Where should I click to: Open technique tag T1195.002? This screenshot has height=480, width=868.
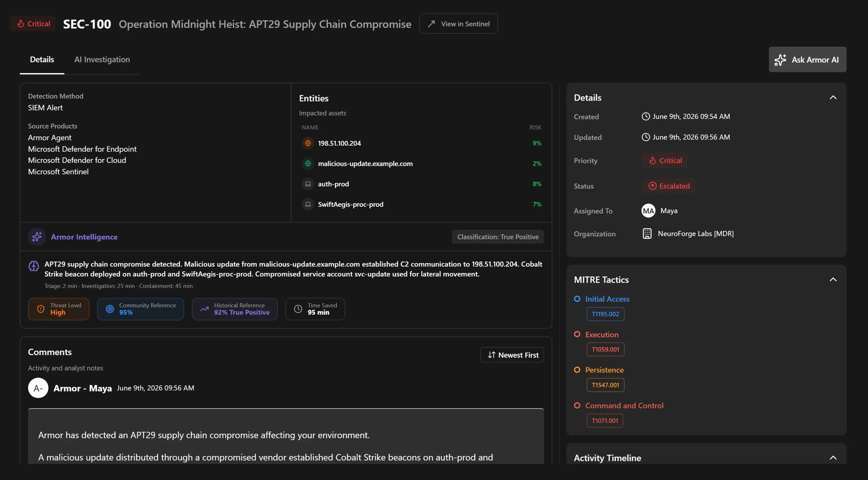tap(605, 314)
